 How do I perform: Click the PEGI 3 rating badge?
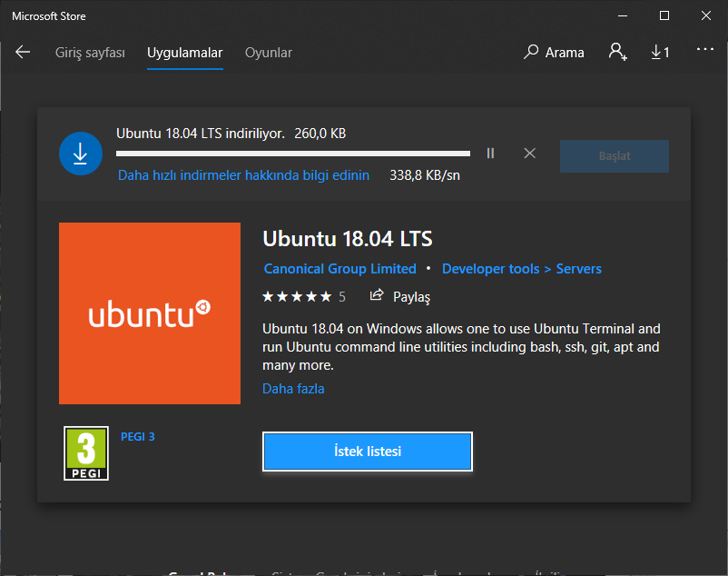tap(86, 453)
